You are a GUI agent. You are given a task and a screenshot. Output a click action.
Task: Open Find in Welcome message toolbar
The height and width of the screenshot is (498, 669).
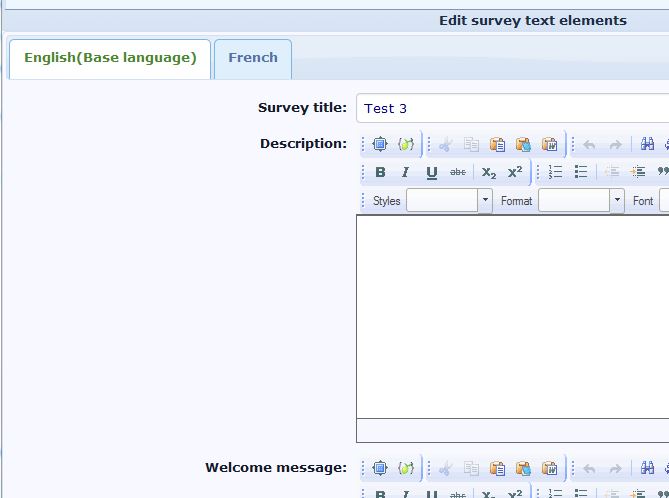point(647,468)
